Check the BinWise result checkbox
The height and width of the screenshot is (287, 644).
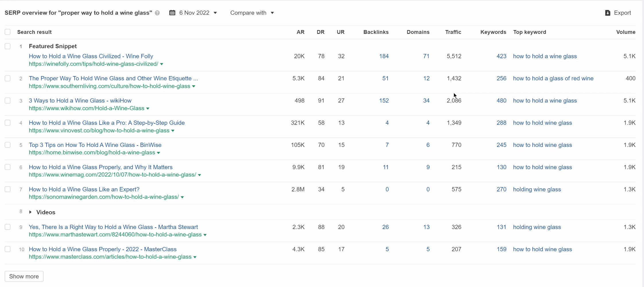pos(8,145)
